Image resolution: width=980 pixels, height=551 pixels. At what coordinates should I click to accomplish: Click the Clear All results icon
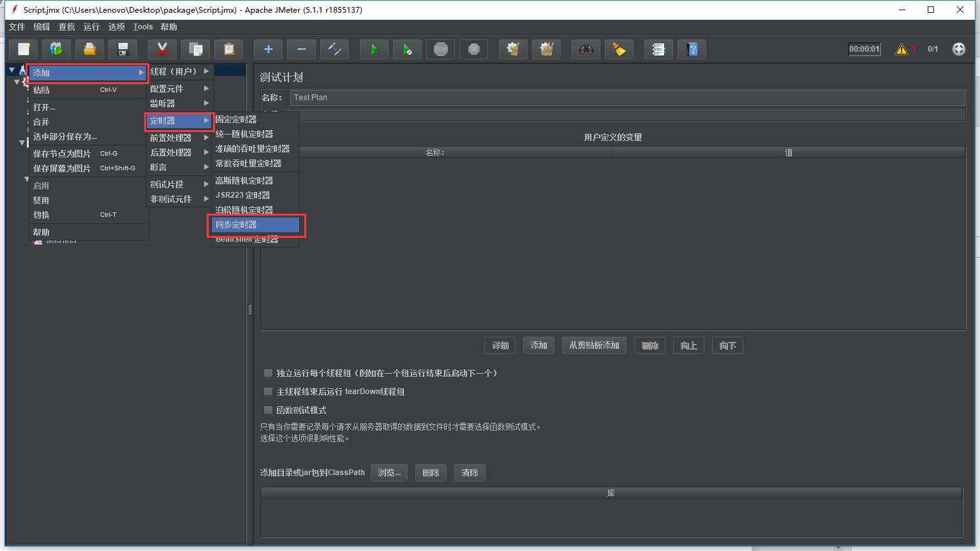click(547, 49)
